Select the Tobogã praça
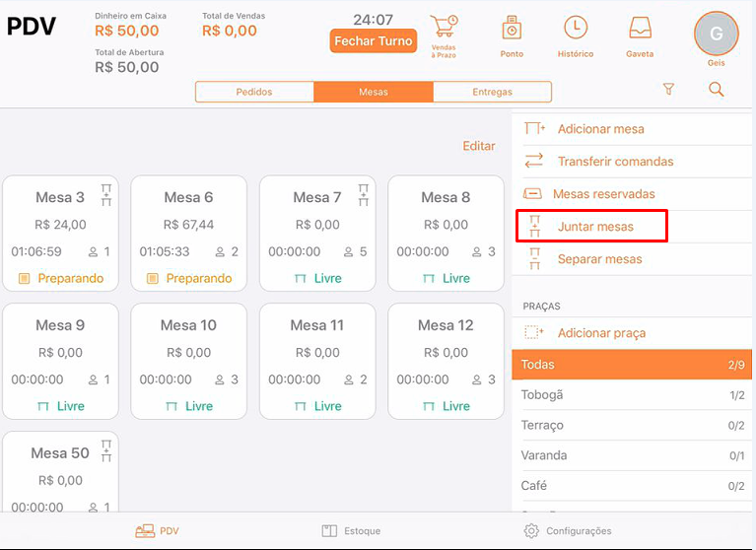 [x=632, y=395]
